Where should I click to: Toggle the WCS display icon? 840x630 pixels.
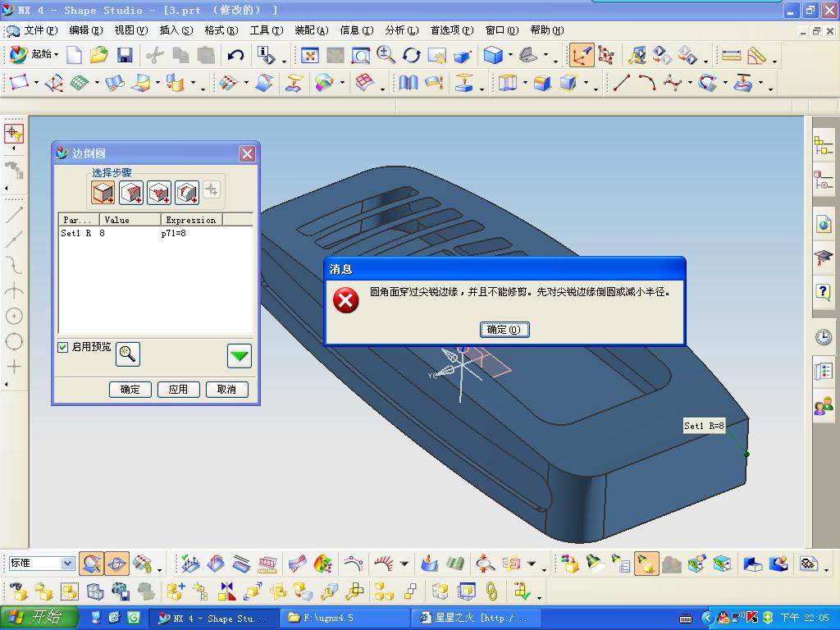tap(582, 55)
